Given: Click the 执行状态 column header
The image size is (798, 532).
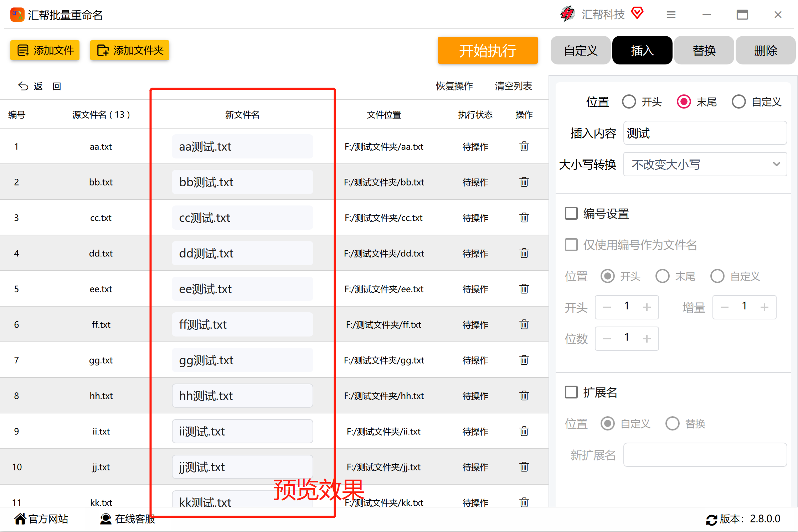Looking at the screenshot, I should click(475, 115).
